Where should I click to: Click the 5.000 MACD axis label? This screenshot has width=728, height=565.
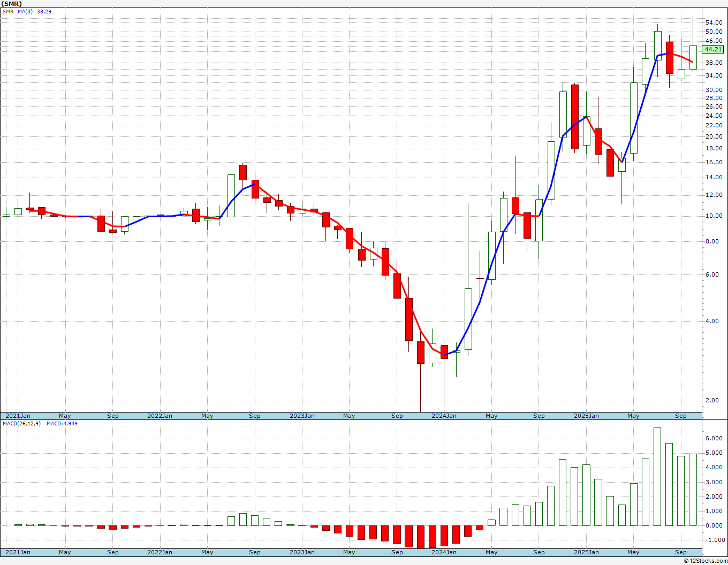coord(715,453)
